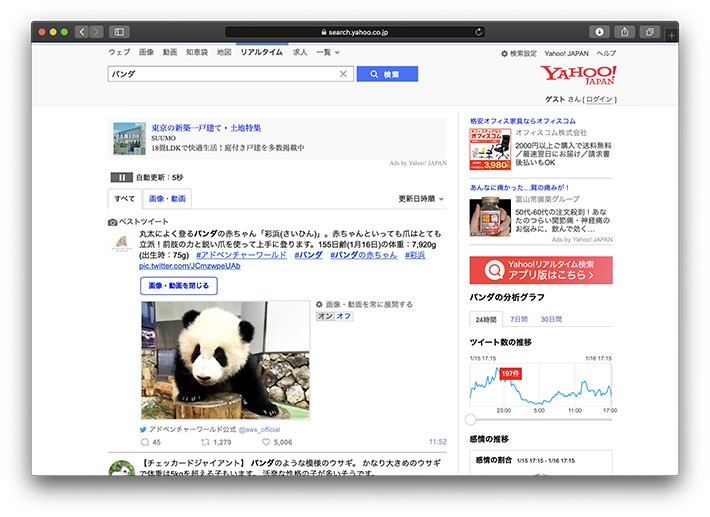Click the tweet graph slider handle
The height and width of the screenshot is (517, 710).
(470, 419)
